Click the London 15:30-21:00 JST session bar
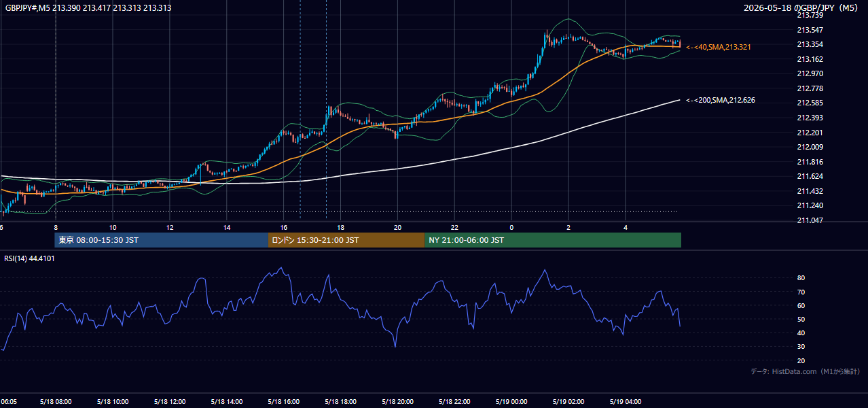Screen dimensions: 868x408 click(x=346, y=240)
